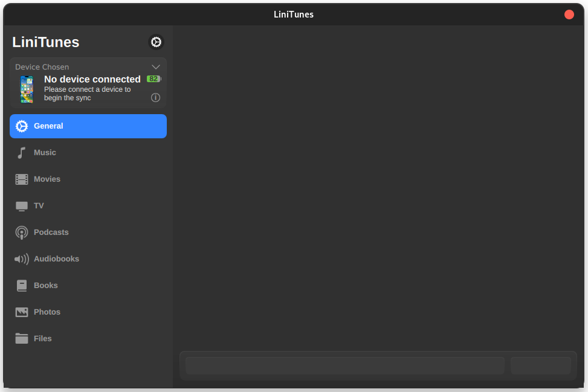
Task: Click the Audiobooks speaker icon
Action: pos(22,259)
